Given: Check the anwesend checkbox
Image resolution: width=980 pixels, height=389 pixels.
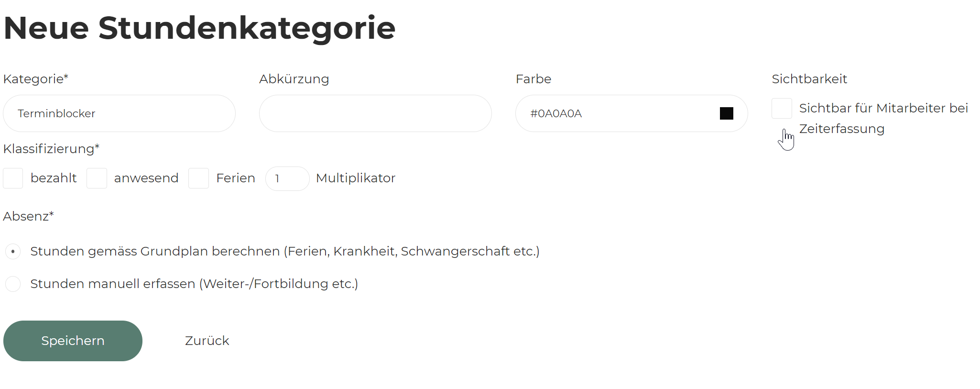Looking at the screenshot, I should 97,178.
